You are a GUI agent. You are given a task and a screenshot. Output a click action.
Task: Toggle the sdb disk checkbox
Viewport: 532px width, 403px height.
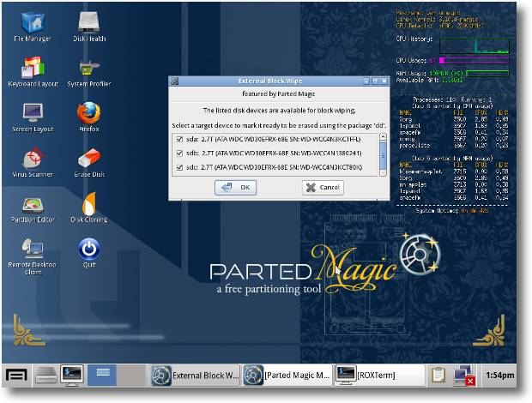[180, 153]
